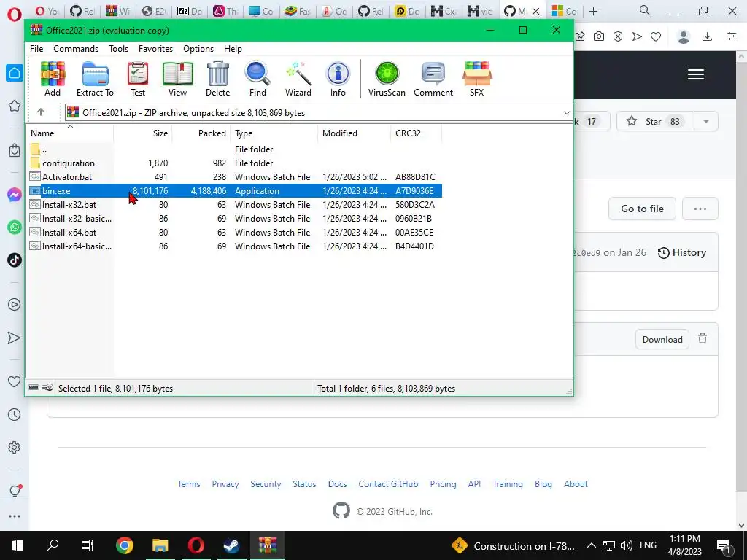The width and height of the screenshot is (747, 560).
Task: Open the commit History link
Action: point(682,252)
